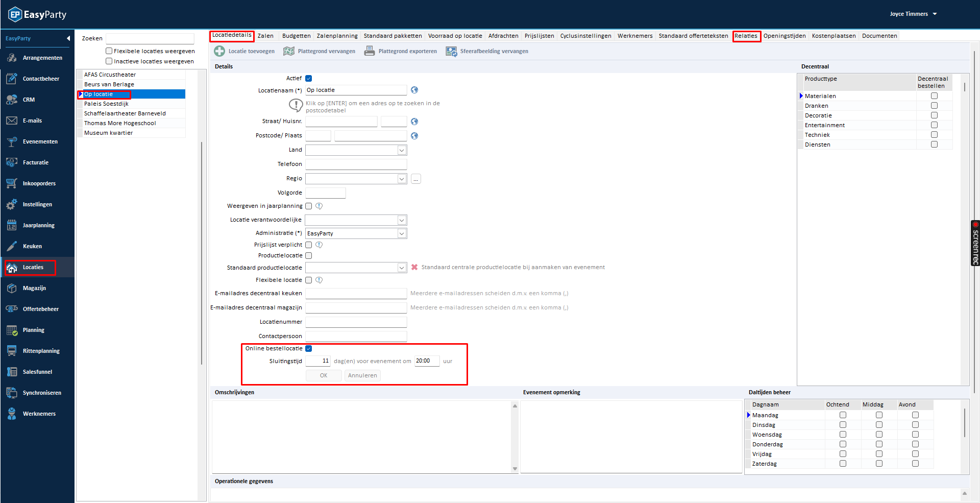Click the Plattegrond vervangen map icon

tap(289, 51)
